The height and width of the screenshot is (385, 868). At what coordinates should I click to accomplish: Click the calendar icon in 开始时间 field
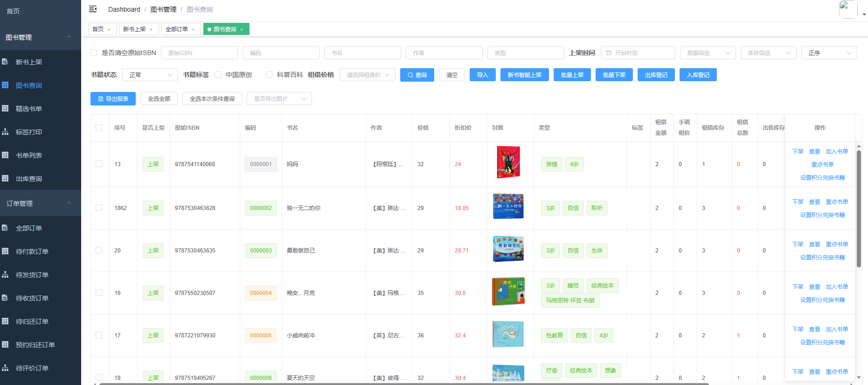tap(609, 53)
